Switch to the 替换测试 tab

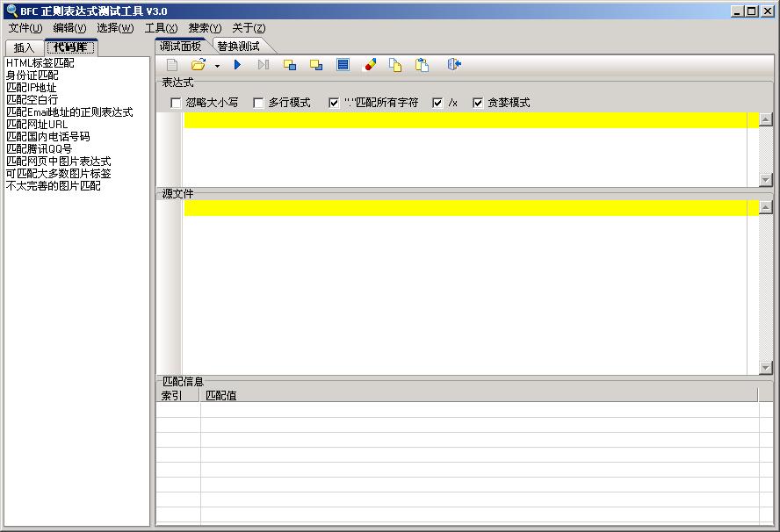pos(238,46)
